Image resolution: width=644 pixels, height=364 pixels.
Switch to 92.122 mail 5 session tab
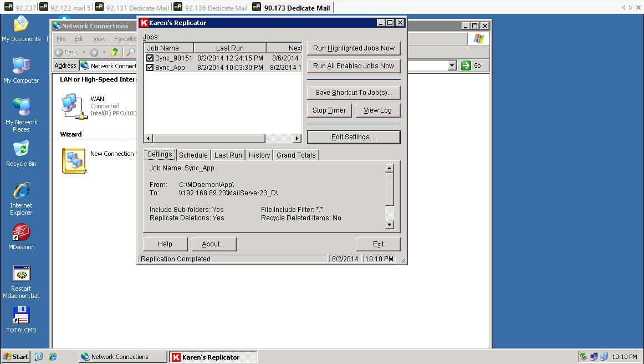65,7
